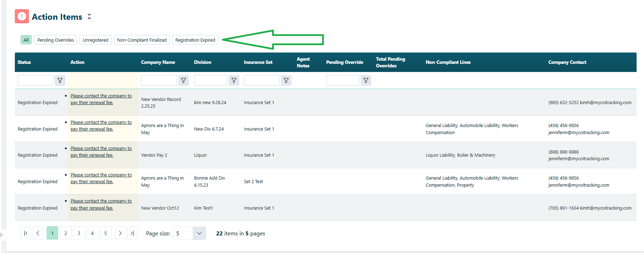Click Liquor Liability, Boiler & Machinery cell
This screenshot has width=644, height=253.
[x=461, y=155]
